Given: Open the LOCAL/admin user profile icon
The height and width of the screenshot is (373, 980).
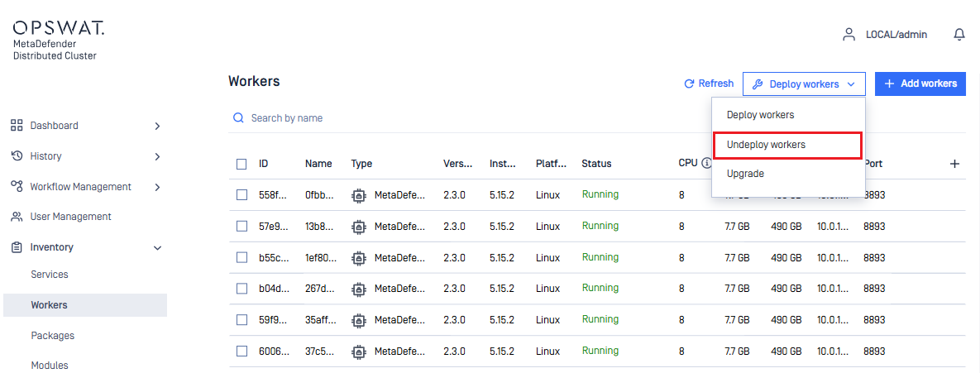Looking at the screenshot, I should [x=849, y=35].
